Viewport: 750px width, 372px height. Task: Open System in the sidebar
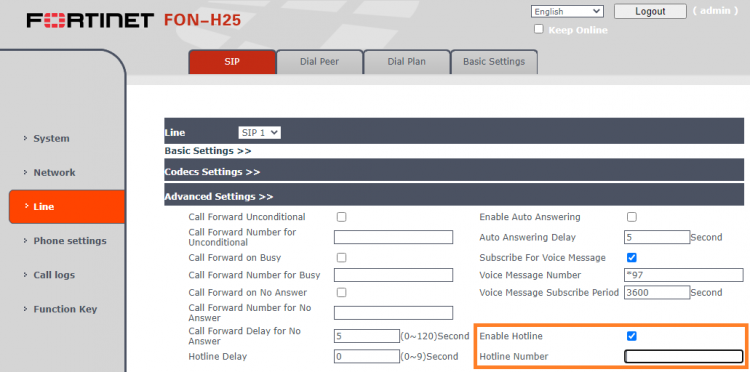tap(51, 139)
